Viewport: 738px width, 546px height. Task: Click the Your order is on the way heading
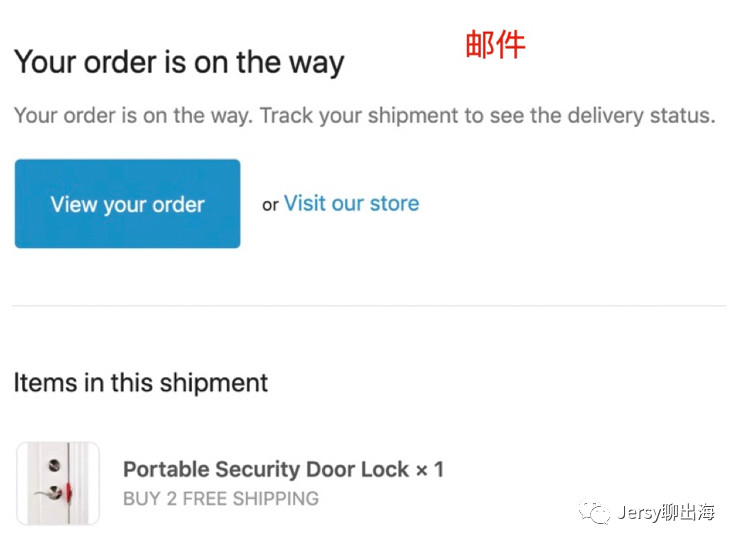pyautogui.click(x=179, y=62)
